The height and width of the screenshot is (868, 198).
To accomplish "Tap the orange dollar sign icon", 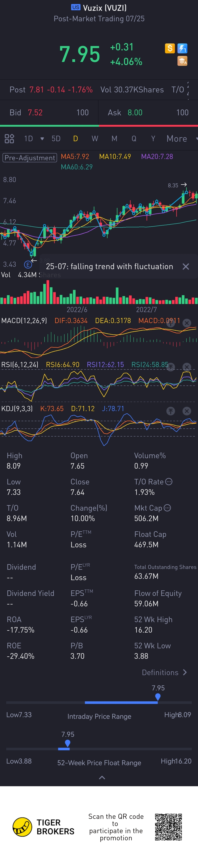I will tap(170, 49).
